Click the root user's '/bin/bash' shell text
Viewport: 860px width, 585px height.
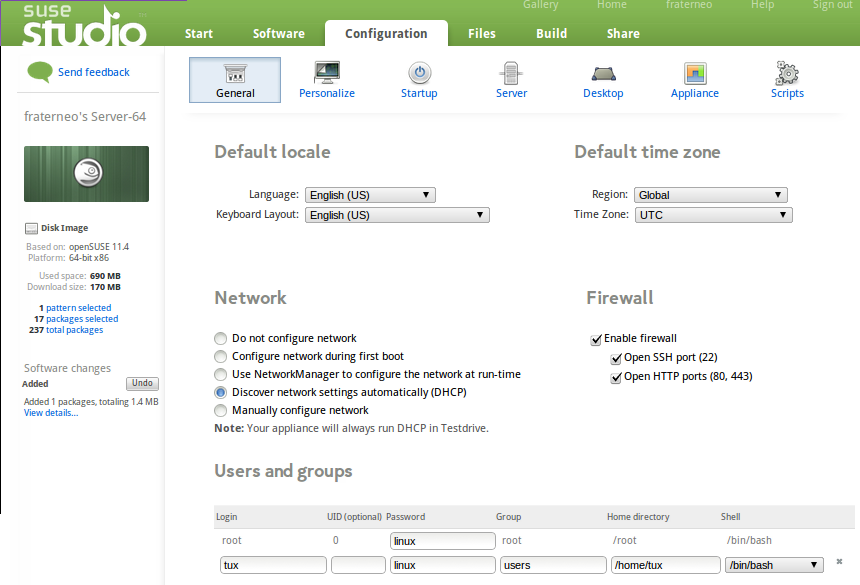[749, 541]
